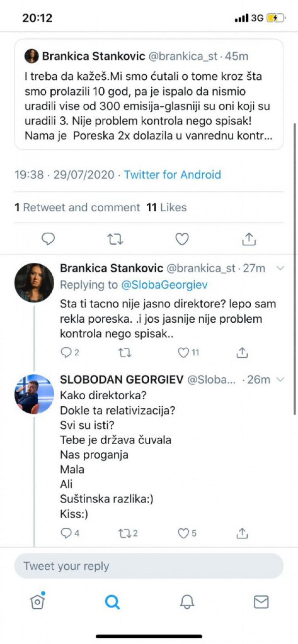Open the Search tab
Image resolution: width=298 pixels, height=644 pixels.
point(112,602)
